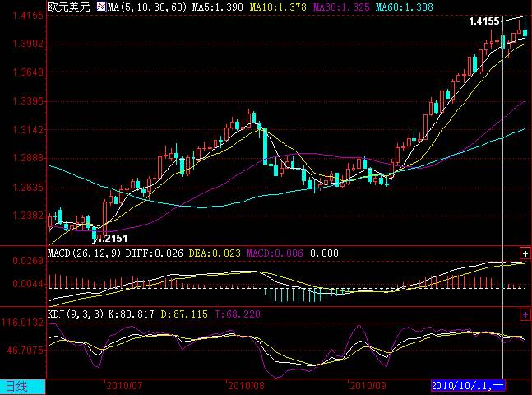Click the 0.000 value in MACD header
This screenshot has height=395, width=532.
click(324, 253)
